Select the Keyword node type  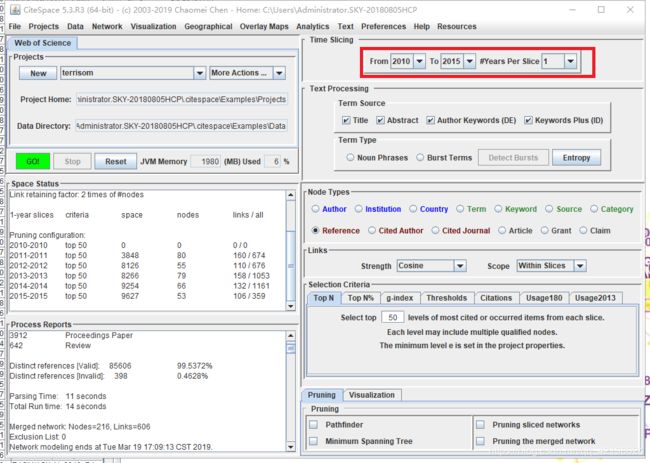498,209
